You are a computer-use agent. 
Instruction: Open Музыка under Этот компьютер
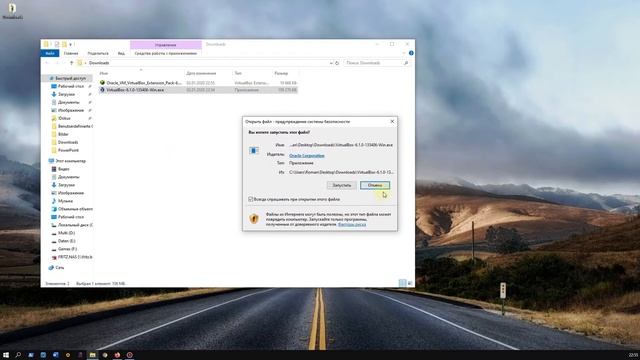(x=65, y=201)
